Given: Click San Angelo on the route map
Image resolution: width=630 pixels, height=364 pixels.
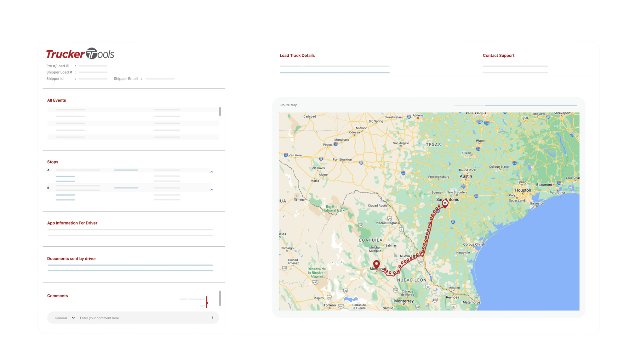Looking at the screenshot, I should [401, 143].
